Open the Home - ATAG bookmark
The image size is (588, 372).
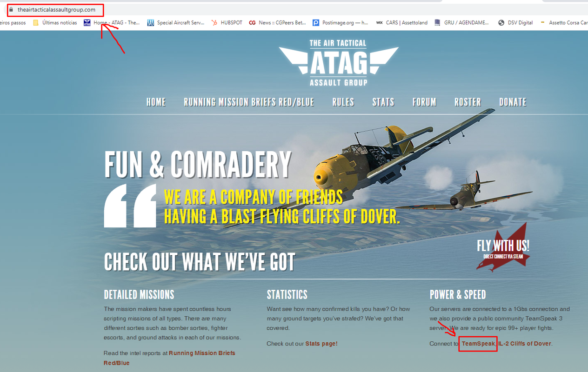tap(112, 22)
